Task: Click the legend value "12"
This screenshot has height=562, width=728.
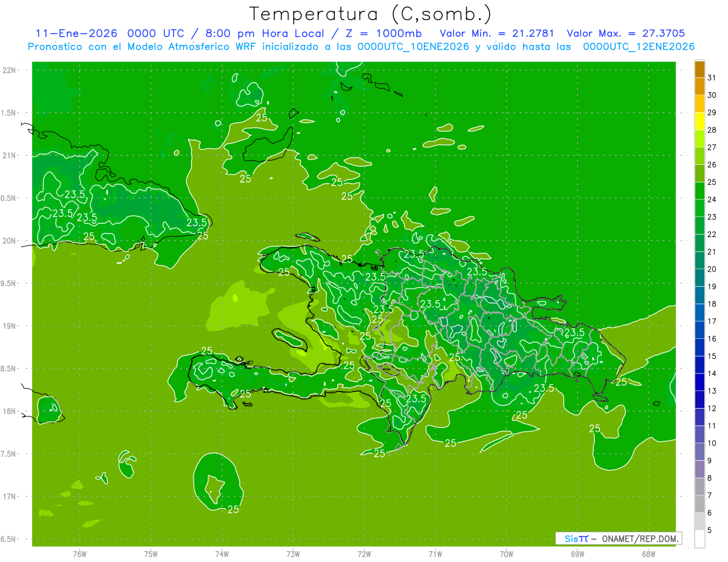Action: click(712, 408)
